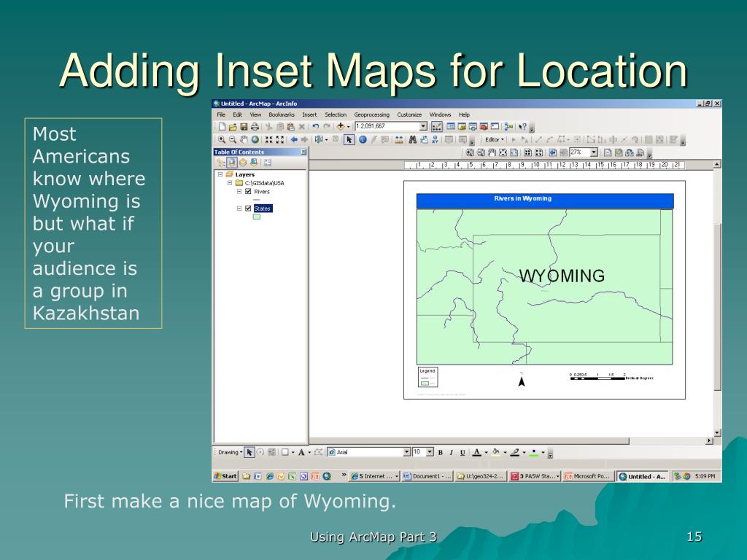
Task: Open the Arial font name dropdown
Action: pos(407,452)
